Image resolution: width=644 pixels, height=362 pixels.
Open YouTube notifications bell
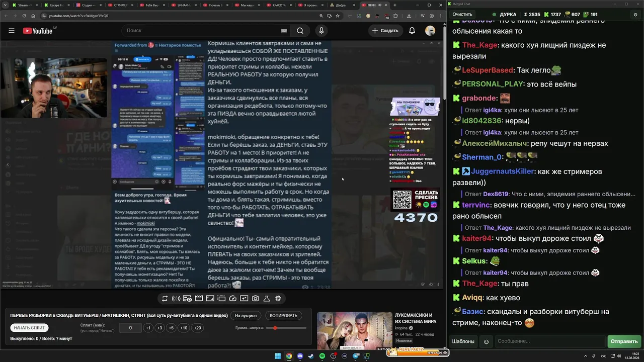412,31
